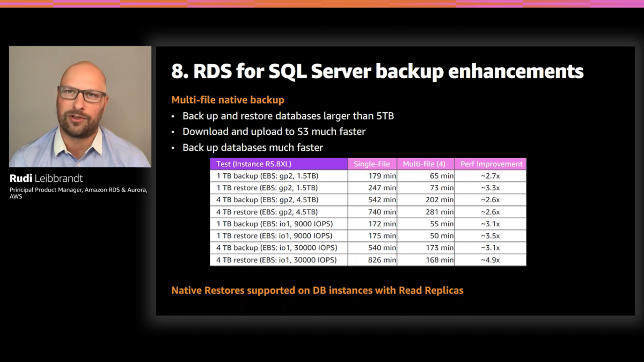Click the '247 min' cell

372,188
